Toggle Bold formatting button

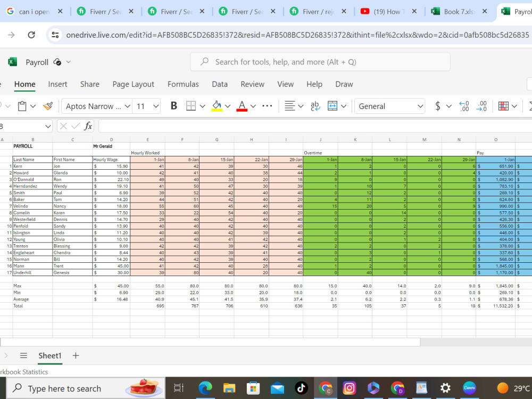(x=174, y=106)
